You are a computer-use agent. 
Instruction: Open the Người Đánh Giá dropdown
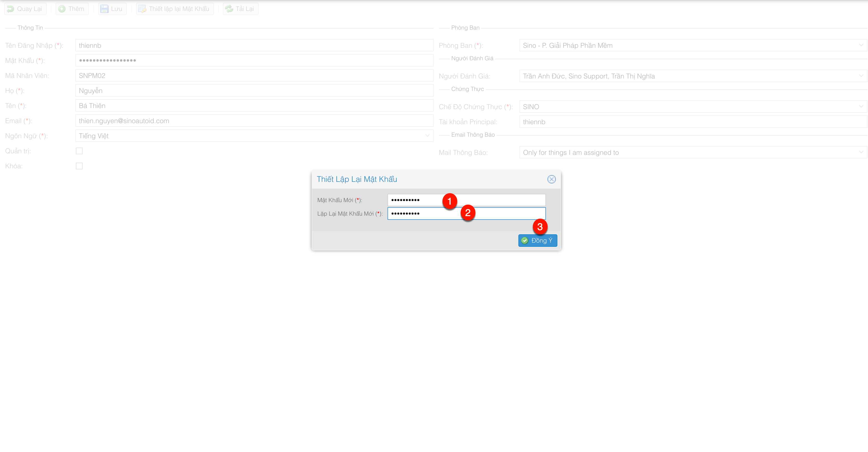(x=861, y=76)
